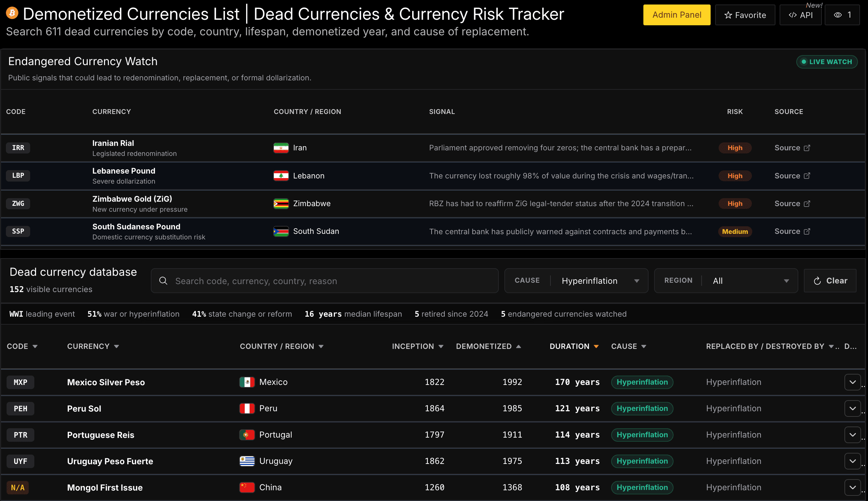Screen dimensions: 868x501
Task: Click '16 years median lifespan' stat
Action: [x=353, y=314]
